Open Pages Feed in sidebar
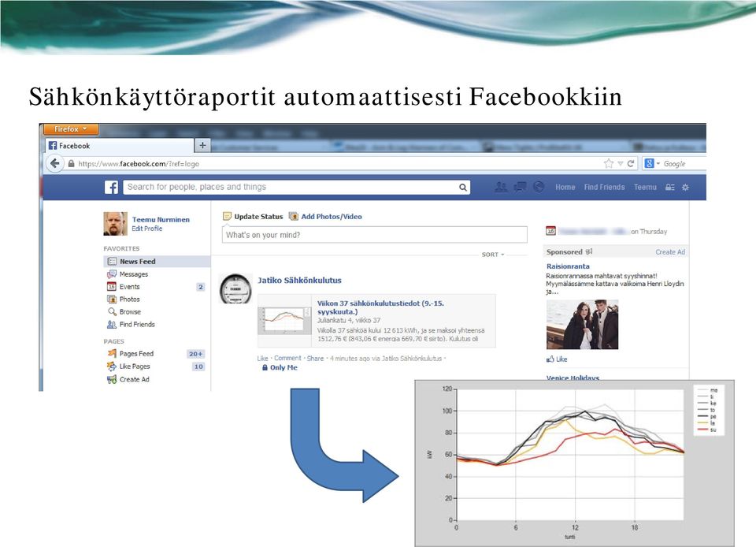This screenshot has height=547, width=756. tap(136, 354)
